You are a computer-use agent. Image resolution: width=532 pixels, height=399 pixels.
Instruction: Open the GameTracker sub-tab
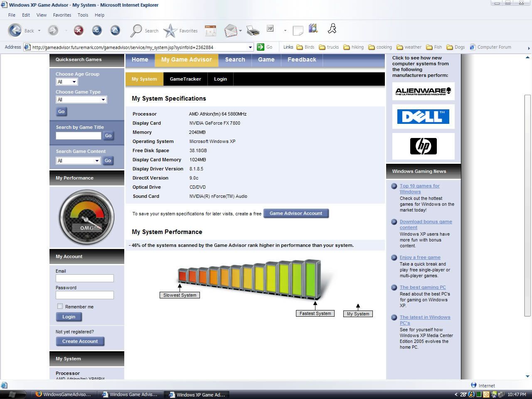(185, 79)
